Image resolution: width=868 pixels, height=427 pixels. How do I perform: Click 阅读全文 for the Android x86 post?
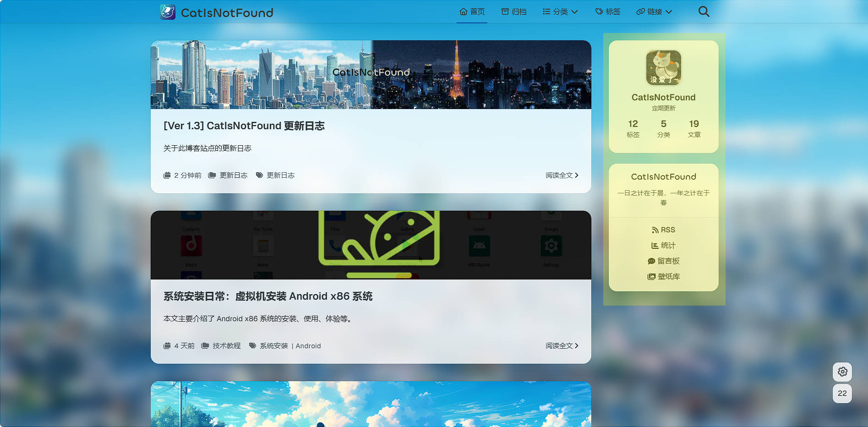click(562, 345)
